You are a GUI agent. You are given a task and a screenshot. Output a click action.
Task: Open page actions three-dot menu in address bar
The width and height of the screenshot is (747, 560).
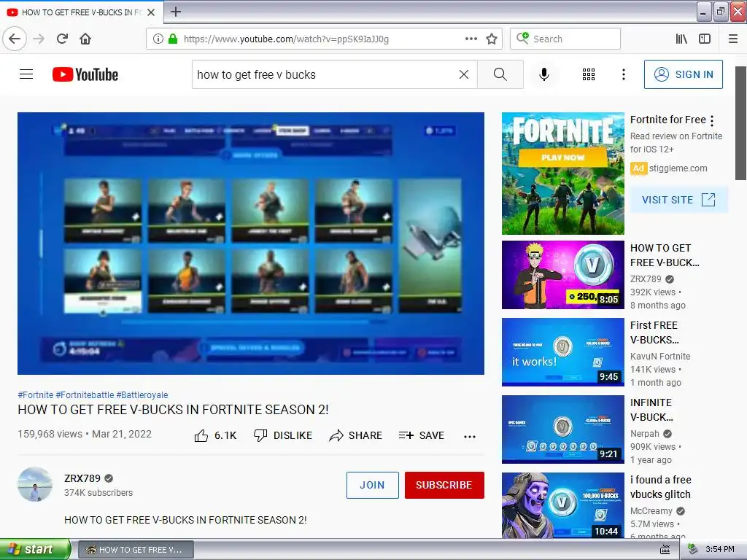[471, 39]
